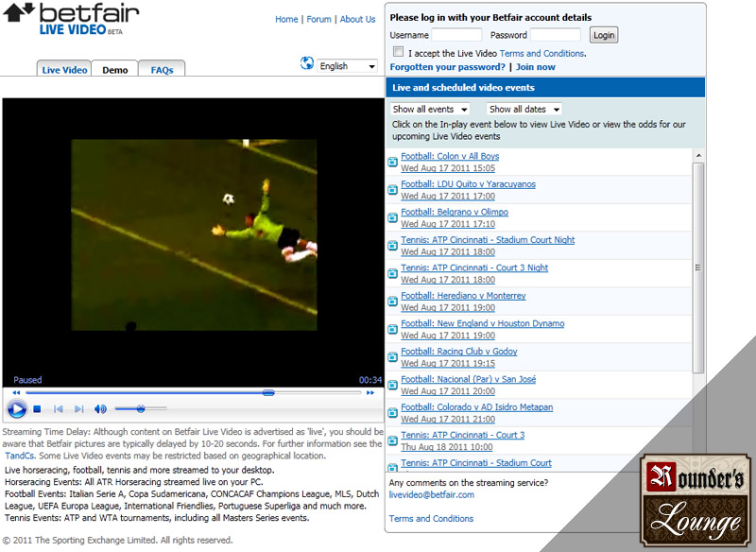Open the TandCs link under the player
The width and height of the screenshot is (756, 552).
pos(19,456)
